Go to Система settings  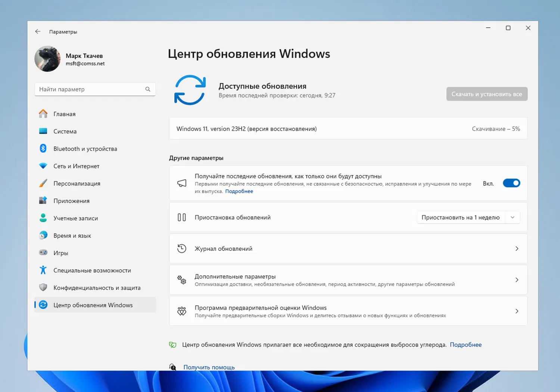point(95,131)
